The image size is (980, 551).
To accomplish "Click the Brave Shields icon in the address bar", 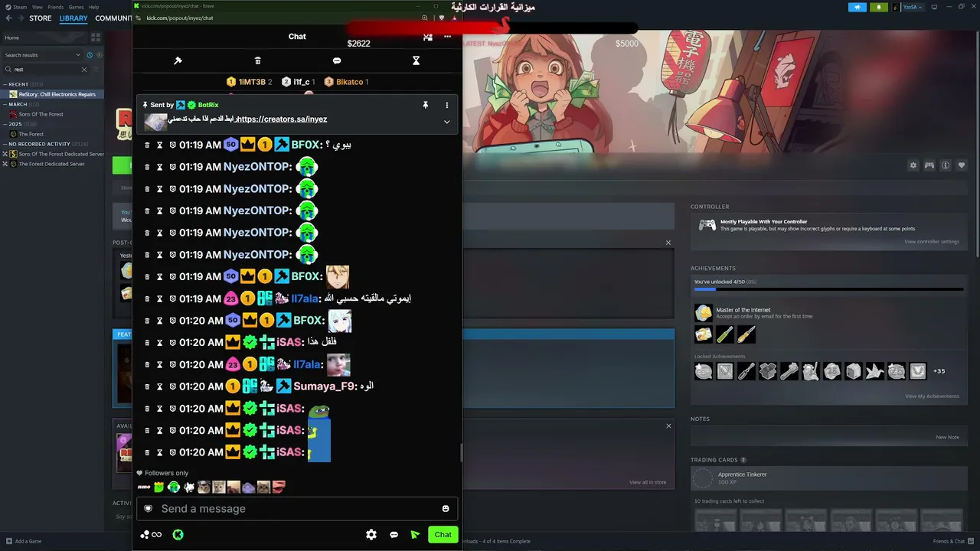I will (441, 18).
